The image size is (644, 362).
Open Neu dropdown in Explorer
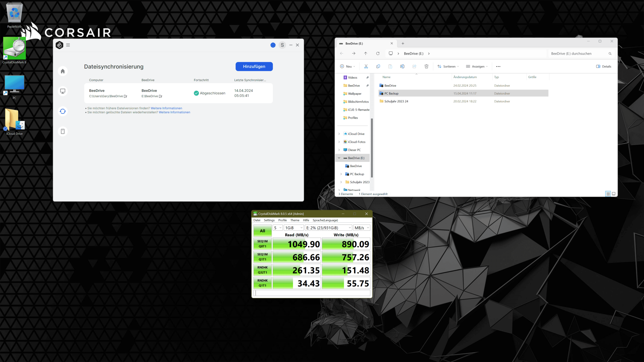[x=348, y=66]
